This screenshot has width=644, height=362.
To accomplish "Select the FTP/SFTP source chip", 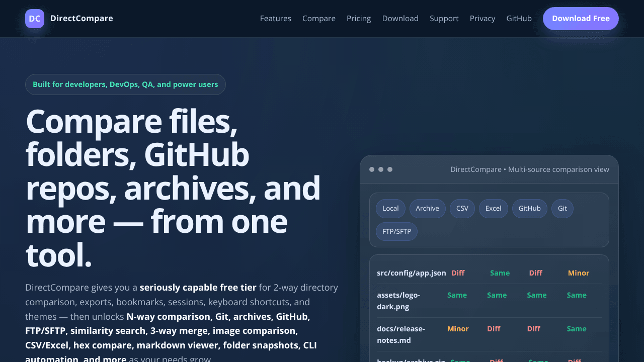I will click(x=396, y=232).
